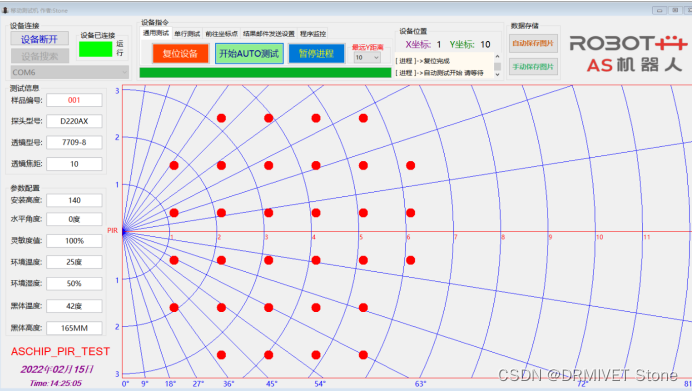Click the 水平角度 field showing 0度
The image size is (693, 391).
74,219
